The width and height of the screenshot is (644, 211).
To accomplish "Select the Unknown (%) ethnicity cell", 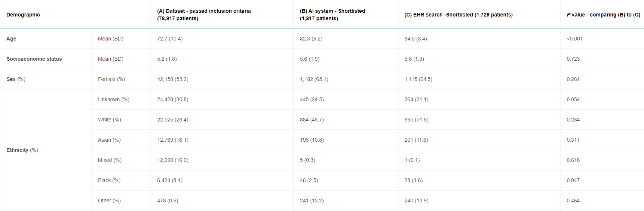I will tap(114, 99).
